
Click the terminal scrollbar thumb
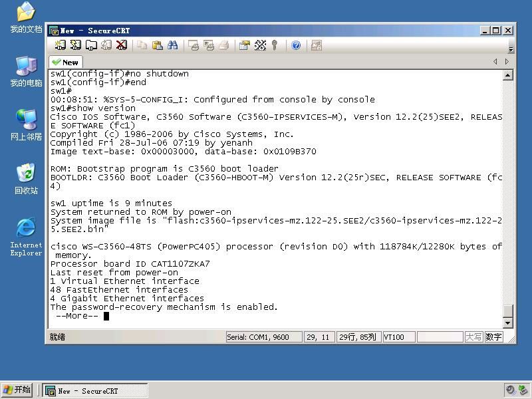(x=507, y=311)
